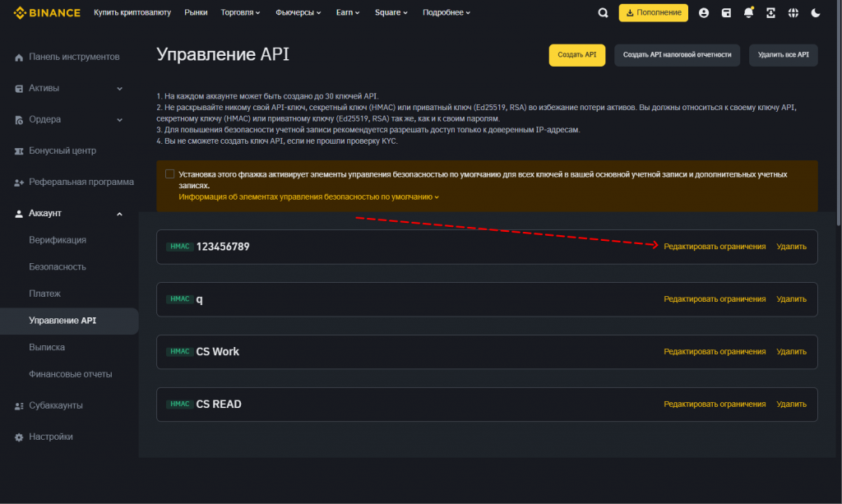Collapse the Аккаунт sidebar section

click(120, 214)
